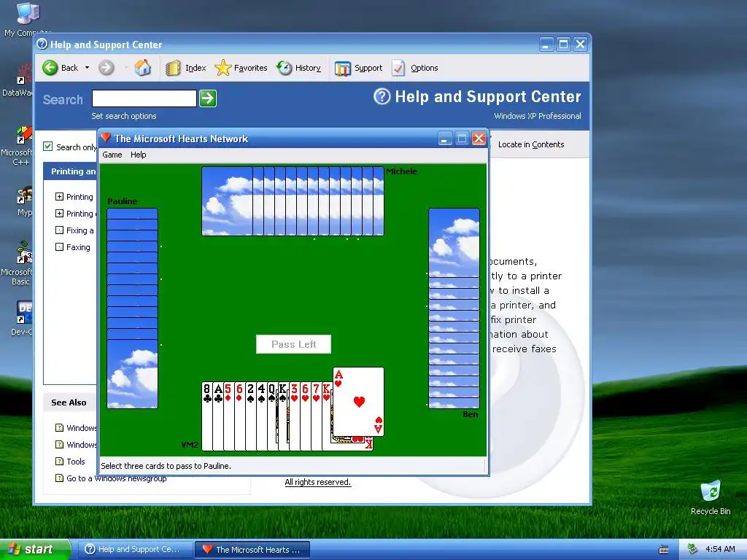
Task: Click Ben's face-down hand of cards
Action: point(454,308)
